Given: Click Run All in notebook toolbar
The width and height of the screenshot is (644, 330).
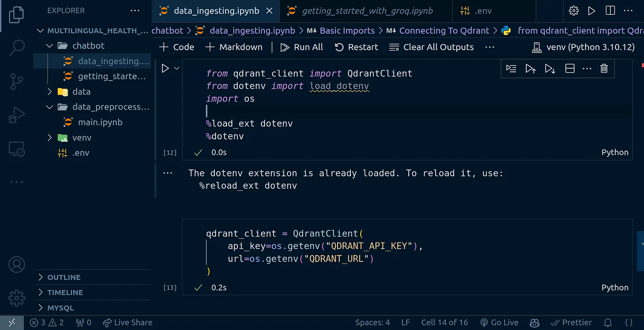Looking at the screenshot, I should tap(302, 47).
